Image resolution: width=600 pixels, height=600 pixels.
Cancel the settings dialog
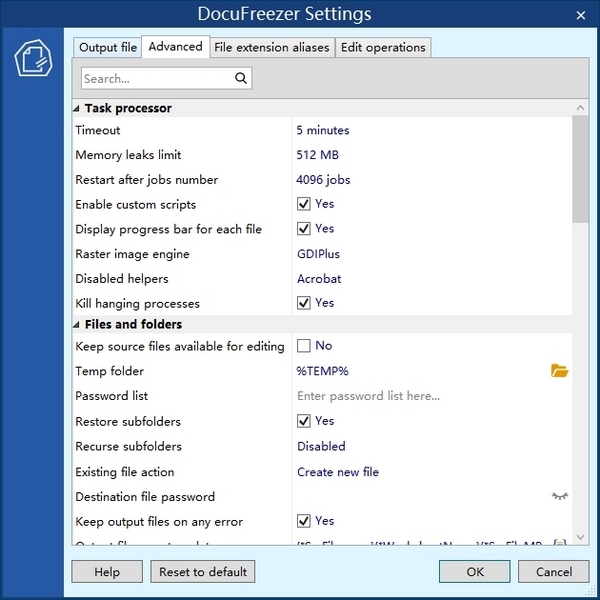tap(554, 572)
